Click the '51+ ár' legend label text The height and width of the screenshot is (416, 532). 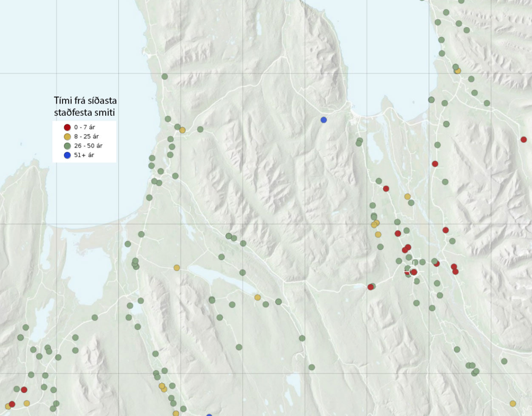coord(84,155)
